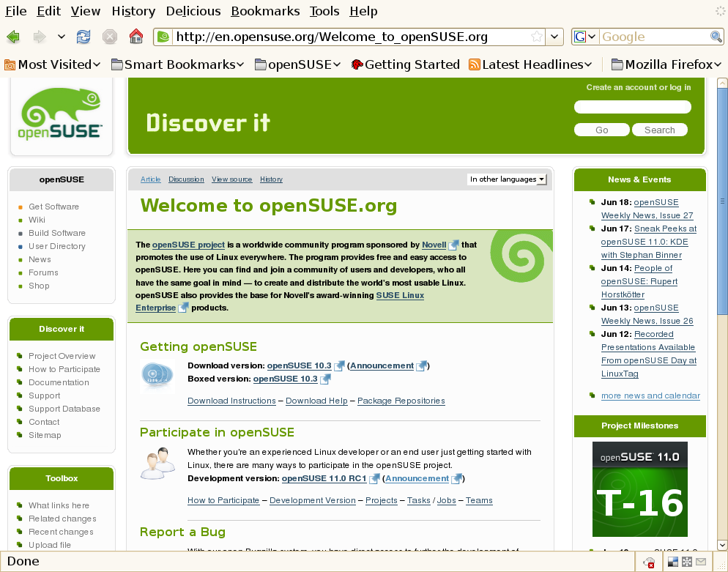This screenshot has height=572, width=728.
Task: Click the cloud error icon in status bar
Action: [649, 562]
